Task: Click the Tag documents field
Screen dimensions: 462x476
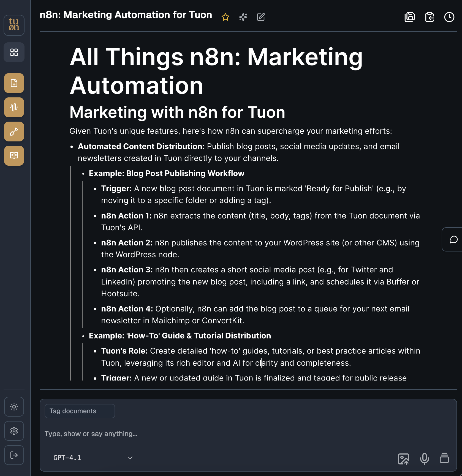Action: click(x=80, y=411)
